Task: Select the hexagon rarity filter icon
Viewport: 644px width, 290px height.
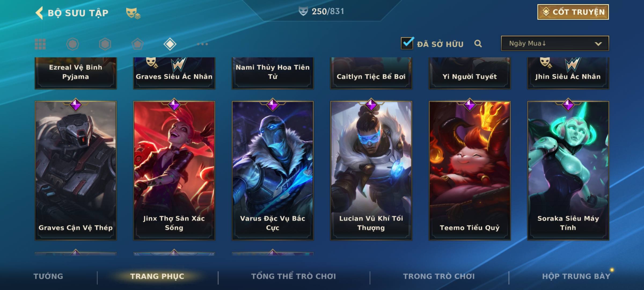Action: 105,44
